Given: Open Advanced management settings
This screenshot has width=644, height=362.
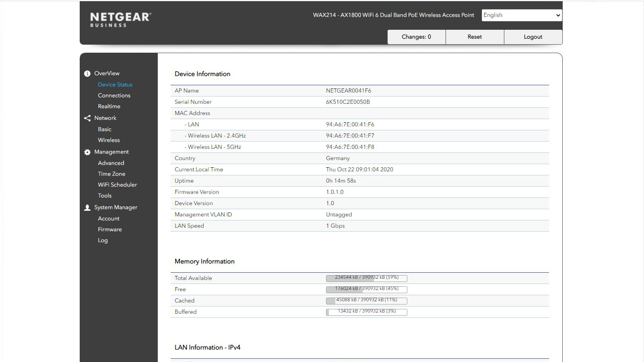Looking at the screenshot, I should [x=111, y=163].
